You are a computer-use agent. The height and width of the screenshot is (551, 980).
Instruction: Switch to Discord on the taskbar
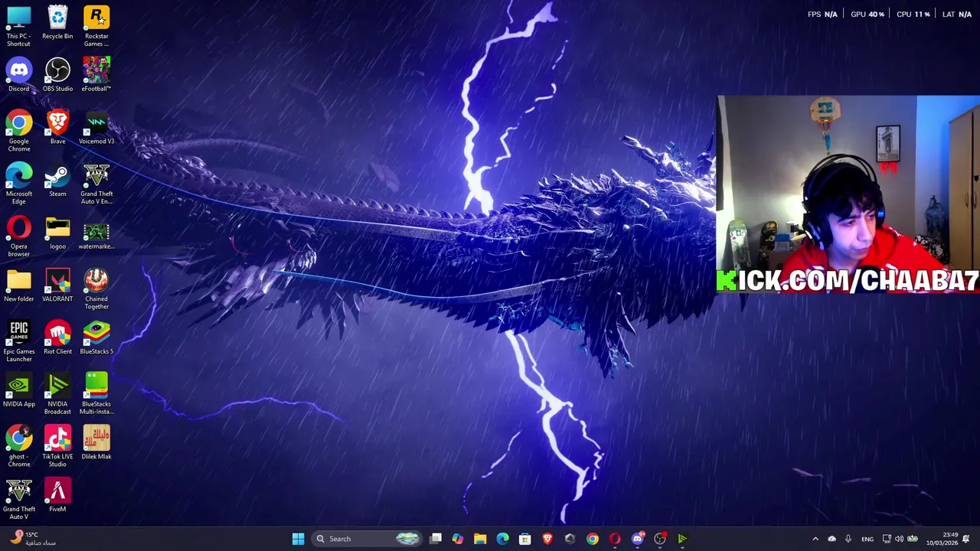(x=637, y=539)
